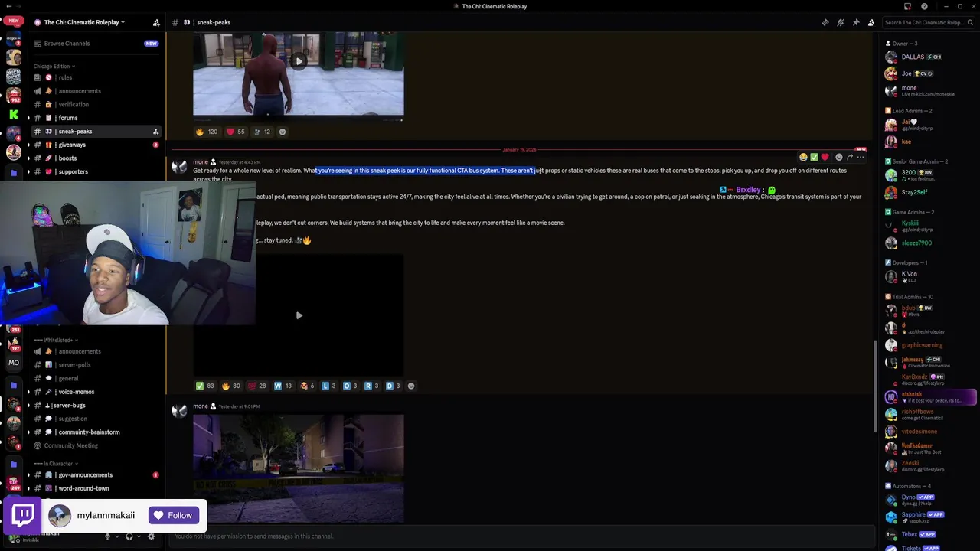Focus the server search field
The height and width of the screenshot is (551, 980).
pos(928,22)
